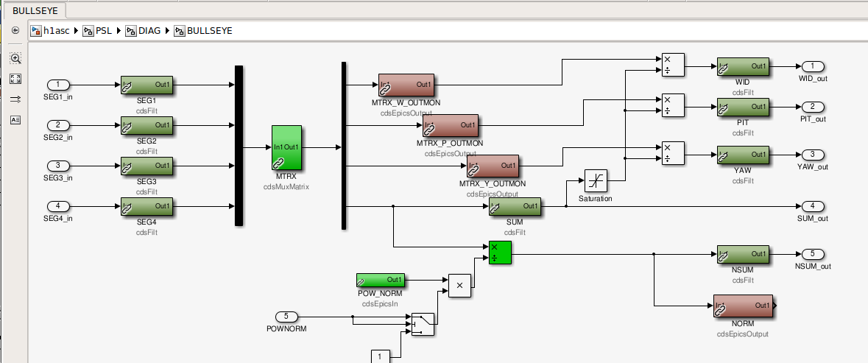Select the NORM cdsEpicsOutput block
This screenshot has width=868, height=363.
743,306
